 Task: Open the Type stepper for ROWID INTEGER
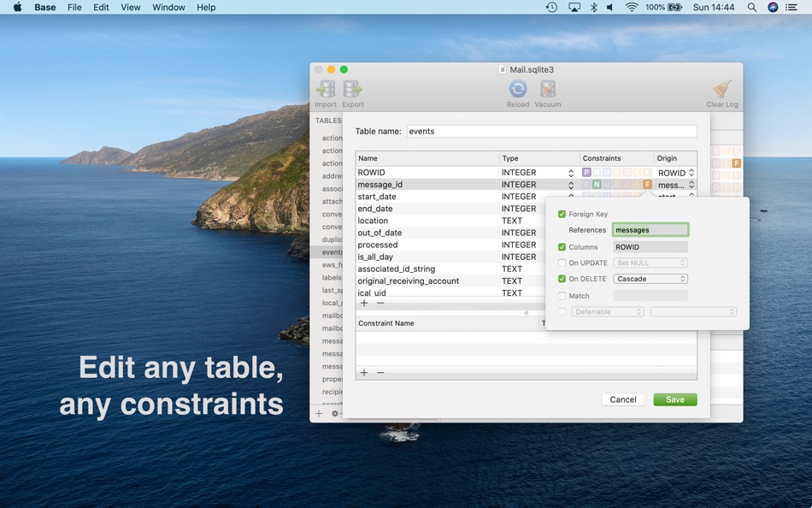coord(571,173)
